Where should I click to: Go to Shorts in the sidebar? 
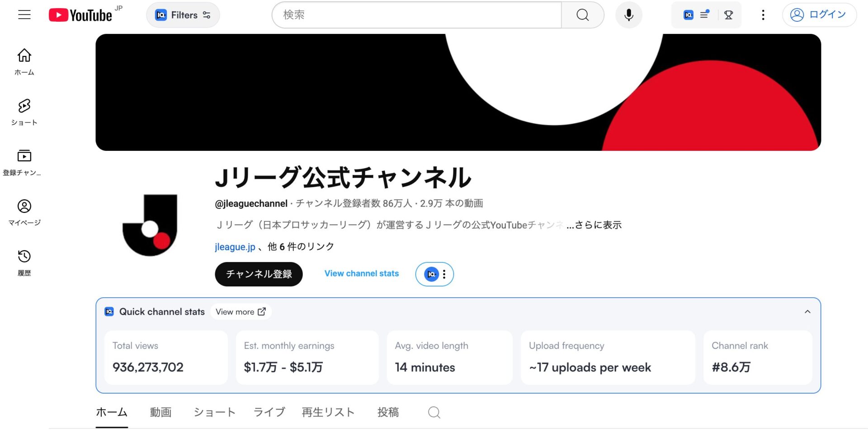tap(24, 112)
